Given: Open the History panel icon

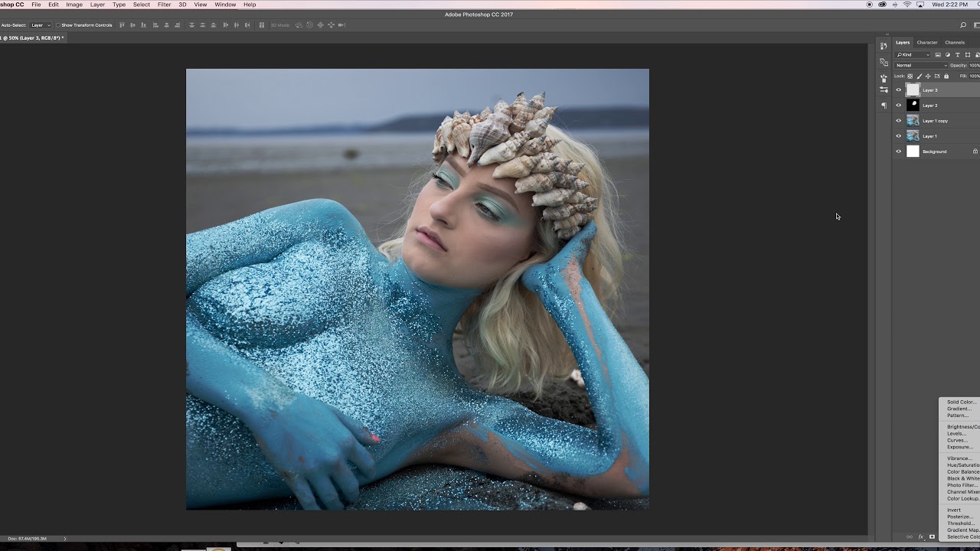Looking at the screenshot, I should pyautogui.click(x=884, y=46).
